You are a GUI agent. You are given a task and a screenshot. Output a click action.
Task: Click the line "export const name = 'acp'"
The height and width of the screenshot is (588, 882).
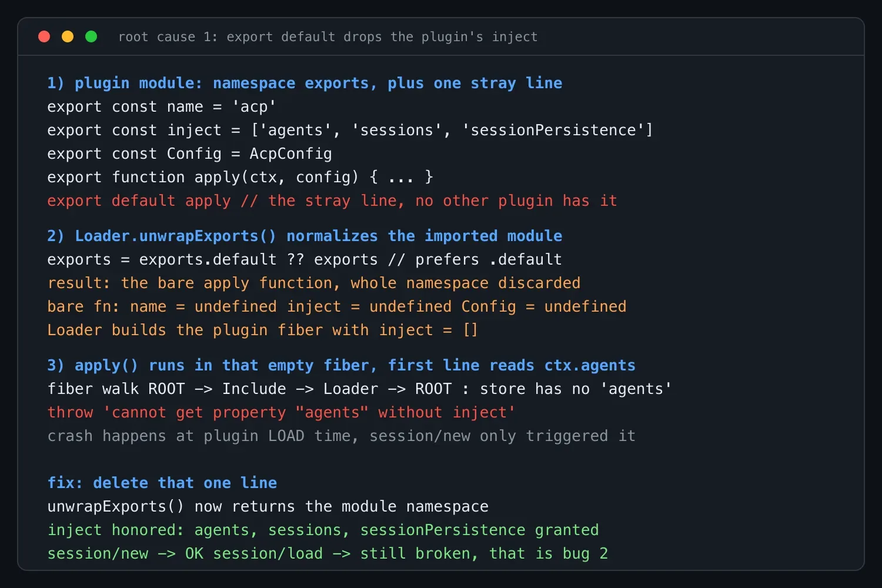click(x=162, y=107)
